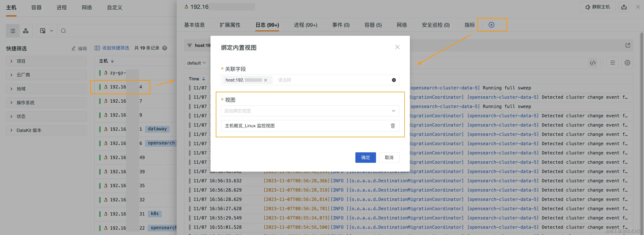644x235 pixels.
Task: Toggle code query mode icon
Action: (593, 63)
